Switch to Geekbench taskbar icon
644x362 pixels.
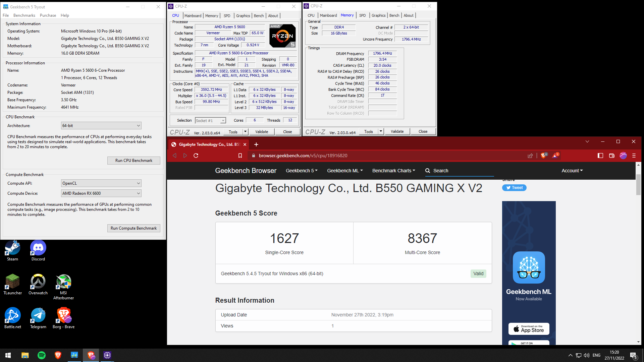point(74,355)
